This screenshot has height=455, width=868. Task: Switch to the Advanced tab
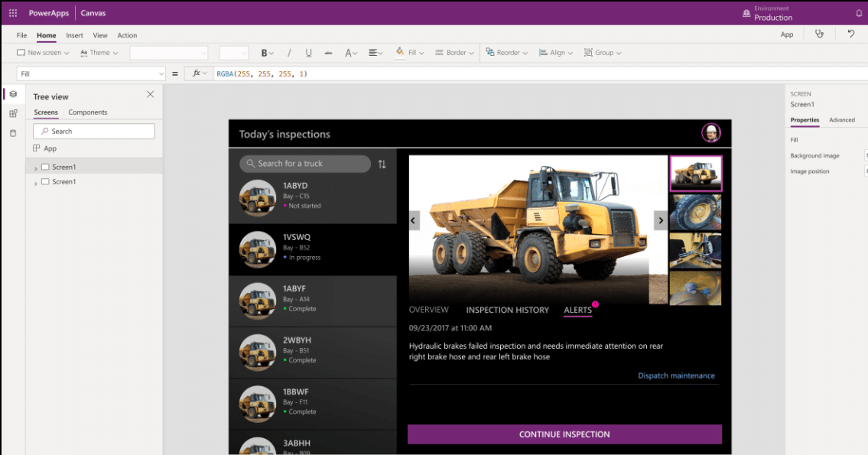[x=841, y=120]
